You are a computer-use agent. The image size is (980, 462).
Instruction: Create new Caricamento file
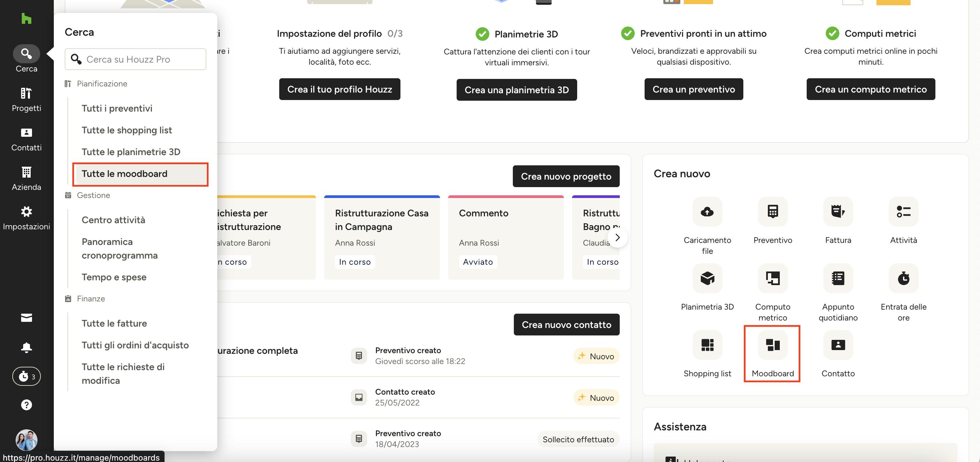tap(707, 211)
